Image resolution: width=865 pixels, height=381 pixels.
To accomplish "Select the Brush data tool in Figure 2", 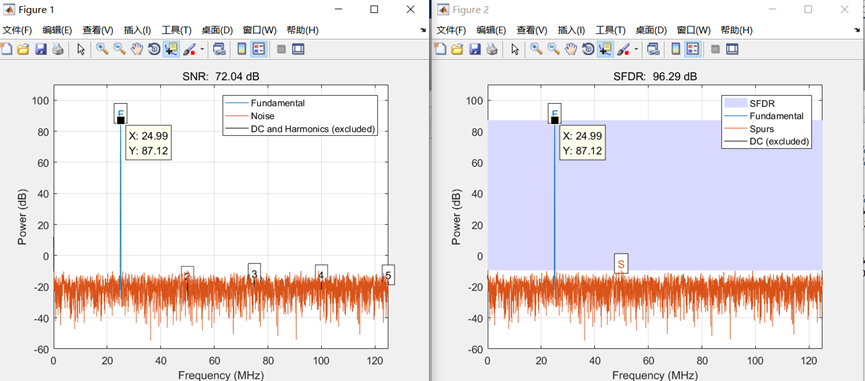I will (x=623, y=50).
